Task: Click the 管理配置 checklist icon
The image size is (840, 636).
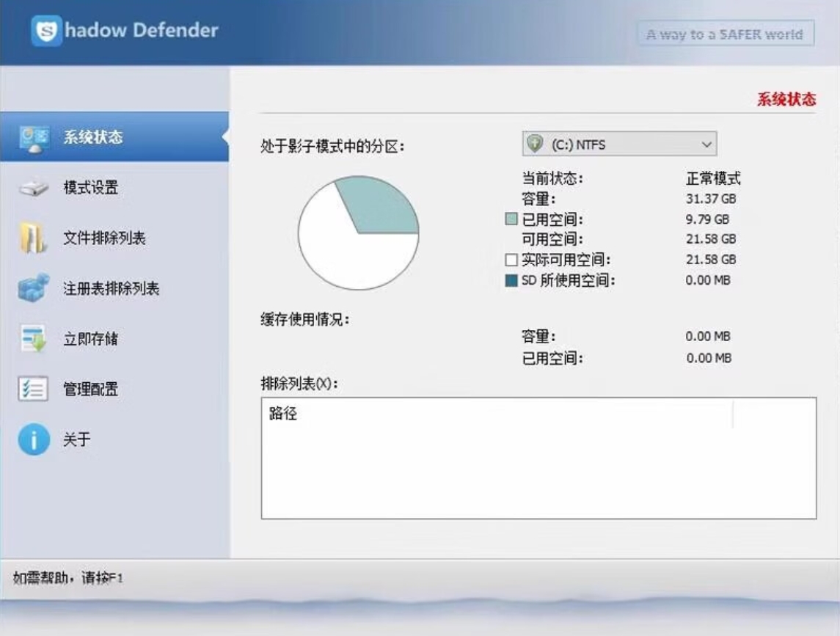Action: [x=33, y=389]
